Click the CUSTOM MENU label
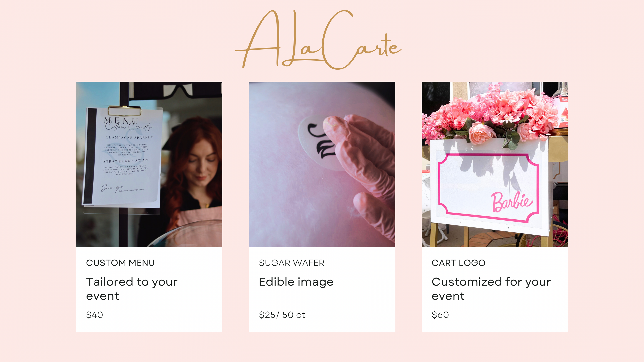Screen dimensions: 644x362 click(x=120, y=263)
